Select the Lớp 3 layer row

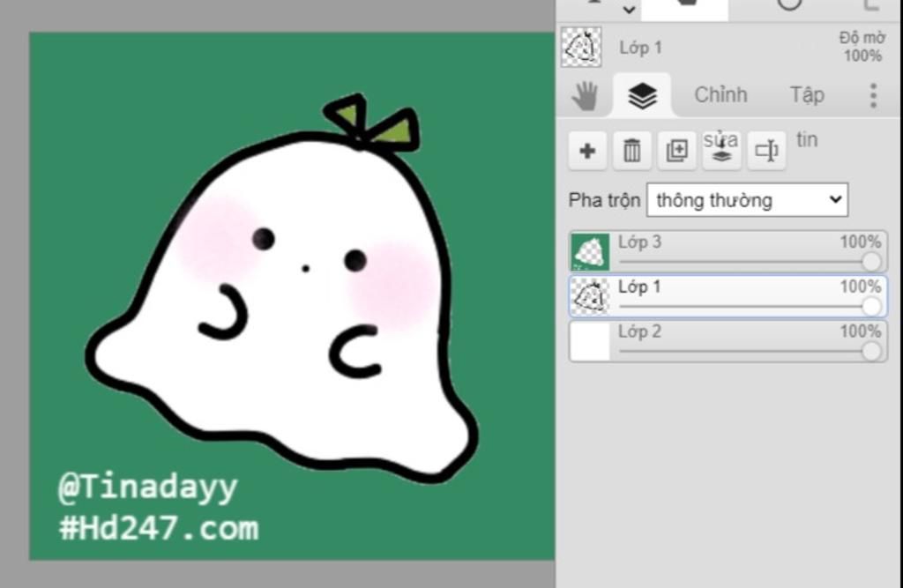(x=728, y=251)
